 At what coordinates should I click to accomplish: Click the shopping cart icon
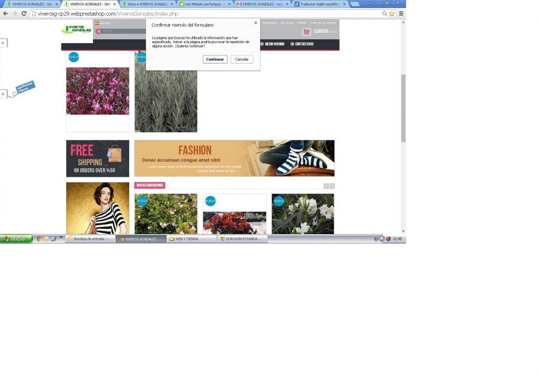point(306,32)
